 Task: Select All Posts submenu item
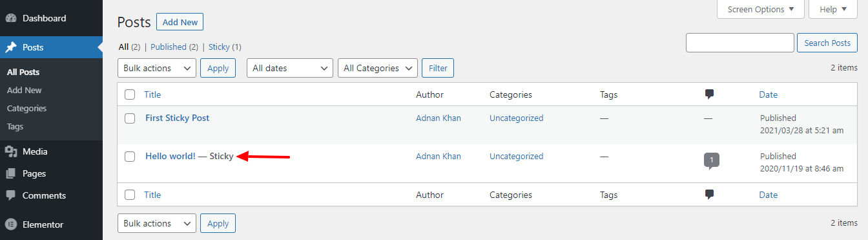click(23, 72)
